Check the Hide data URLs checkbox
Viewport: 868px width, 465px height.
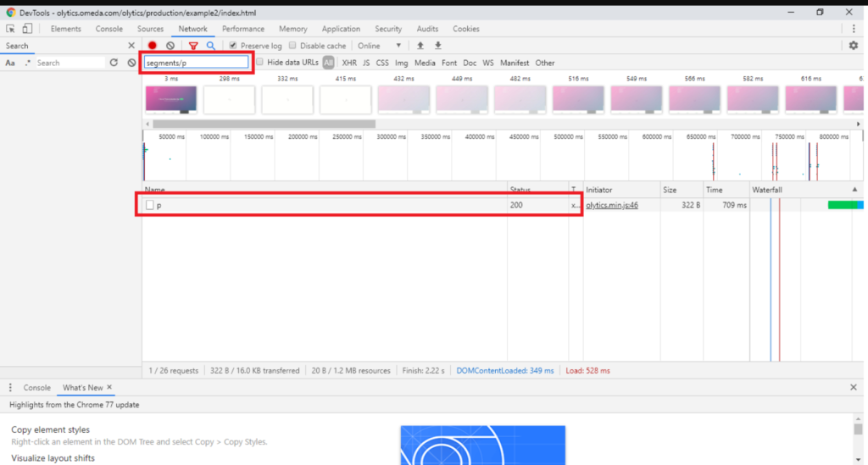260,63
